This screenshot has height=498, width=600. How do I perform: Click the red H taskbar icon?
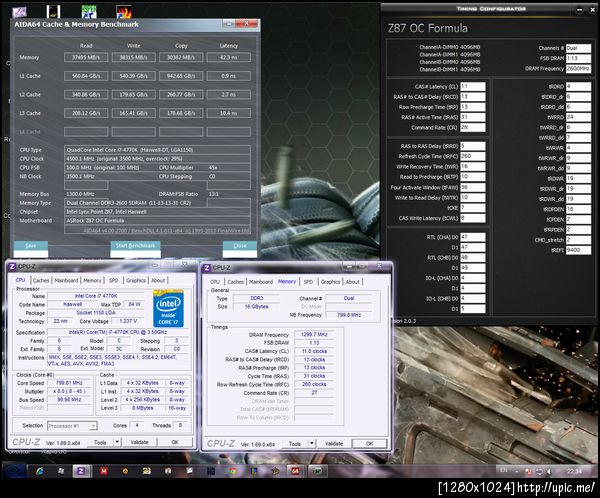pyautogui.click(x=104, y=470)
